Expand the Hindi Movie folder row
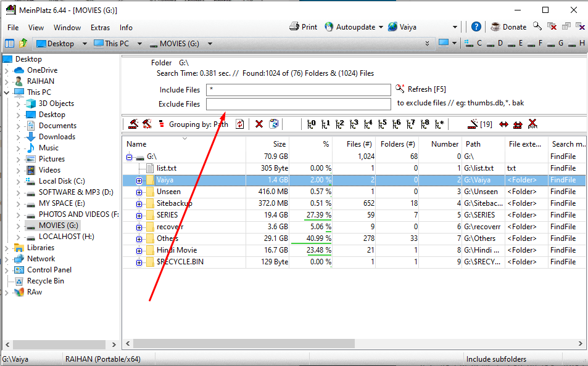Screen dimensions: 588x366 pos(139,251)
